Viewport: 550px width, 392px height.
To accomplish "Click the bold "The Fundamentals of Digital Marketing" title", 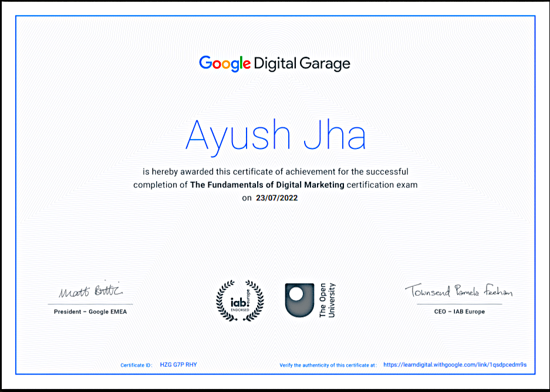I will 267,185.
